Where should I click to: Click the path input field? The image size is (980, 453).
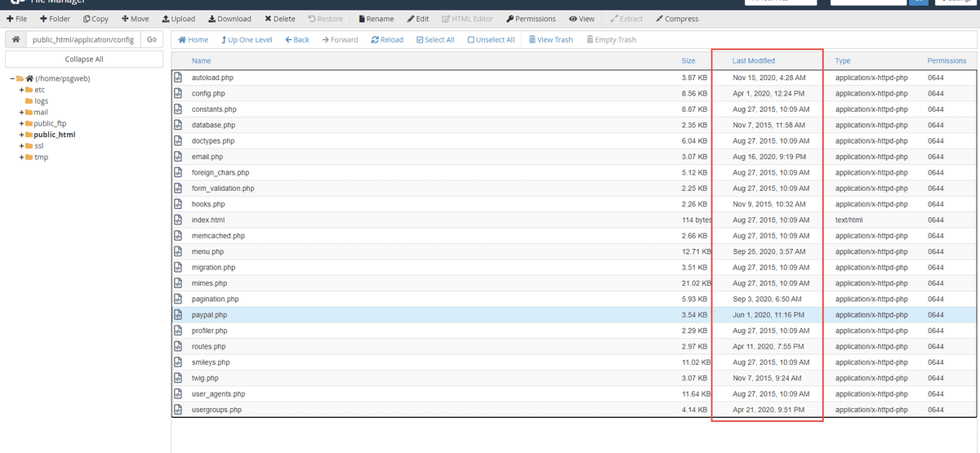pyautogui.click(x=82, y=40)
